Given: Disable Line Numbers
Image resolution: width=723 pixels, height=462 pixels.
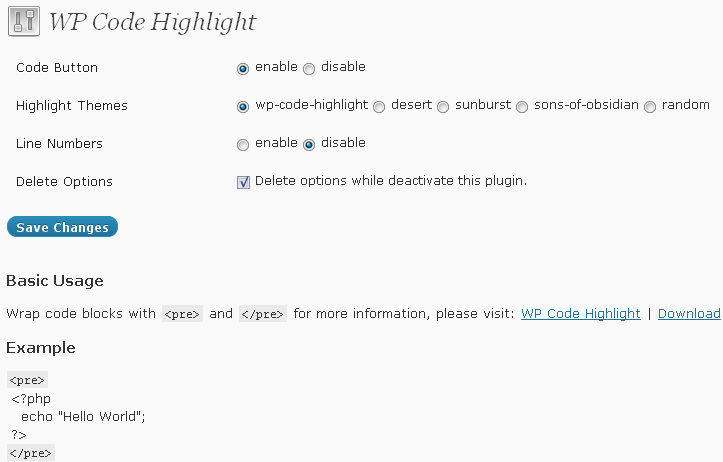Looking at the screenshot, I should [309, 145].
